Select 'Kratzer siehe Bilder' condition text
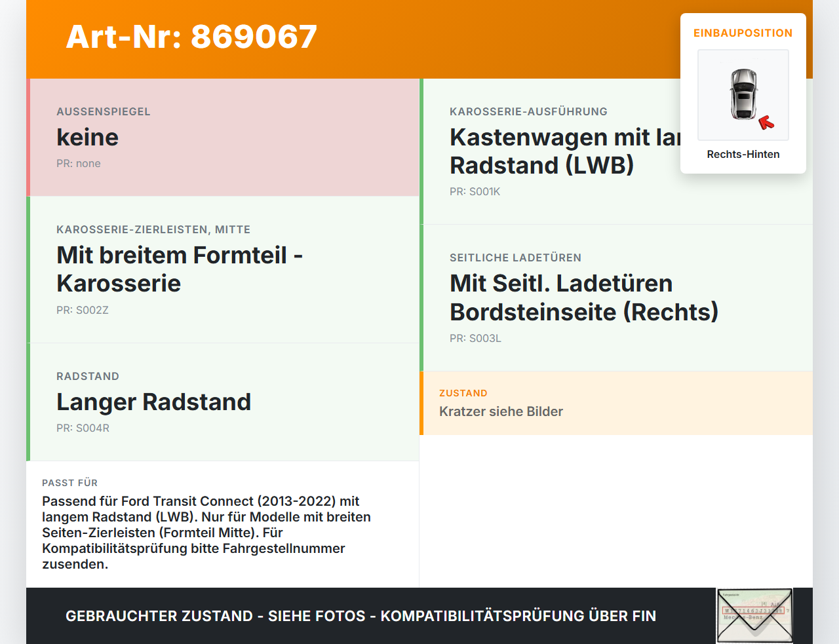 tap(501, 411)
